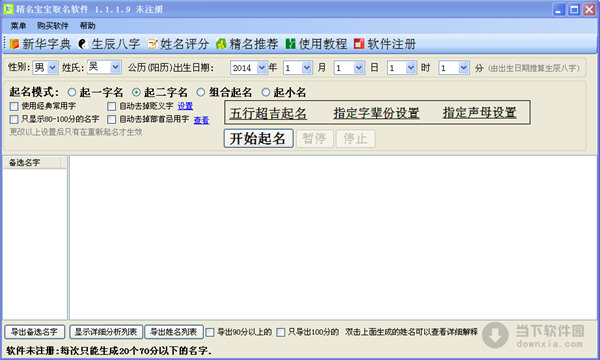Select the 组合起名 naming mode
The width and height of the screenshot is (600, 360).
[201, 92]
